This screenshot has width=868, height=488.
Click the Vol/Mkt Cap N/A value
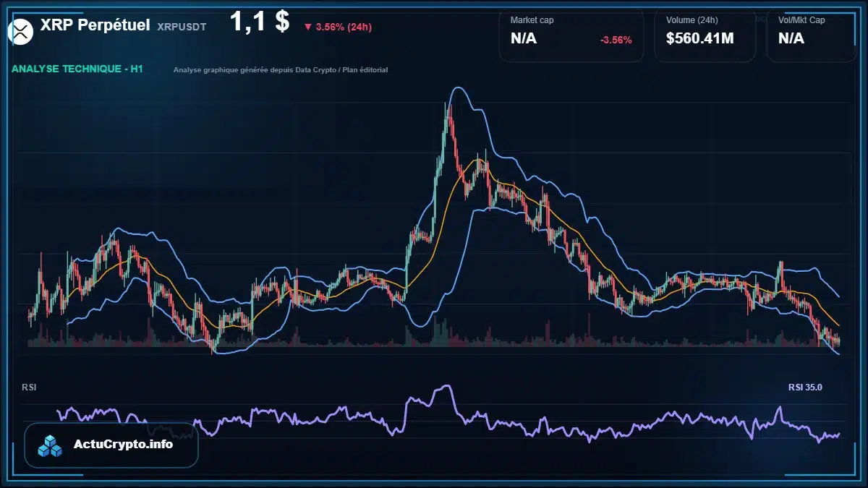click(791, 39)
